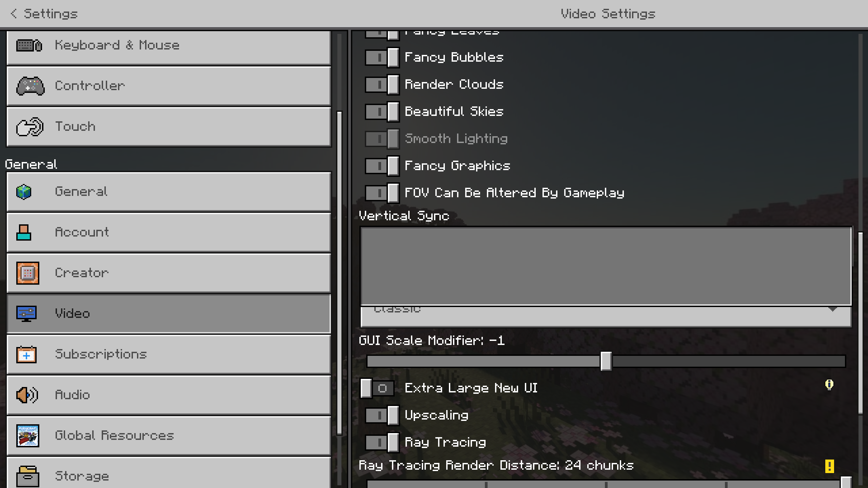Click the Keyboard & Mouse icon
The height and width of the screenshot is (488, 868).
pos(29,45)
